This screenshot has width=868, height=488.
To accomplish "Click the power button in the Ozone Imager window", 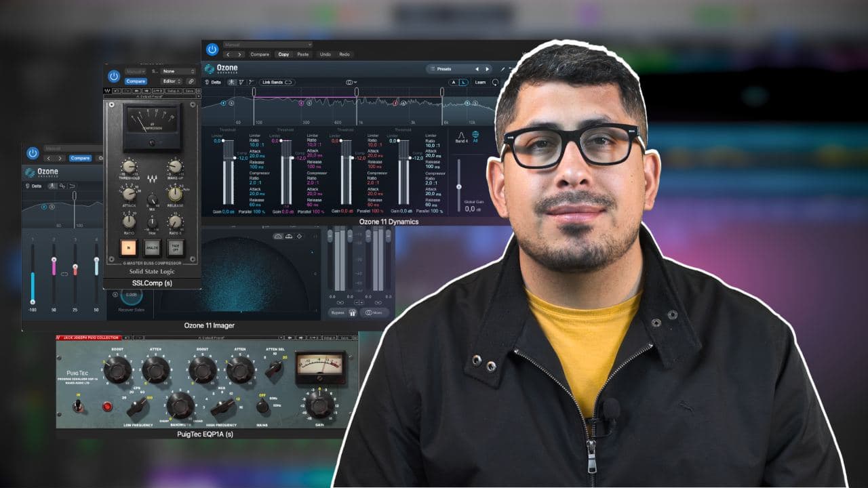I will (x=33, y=153).
